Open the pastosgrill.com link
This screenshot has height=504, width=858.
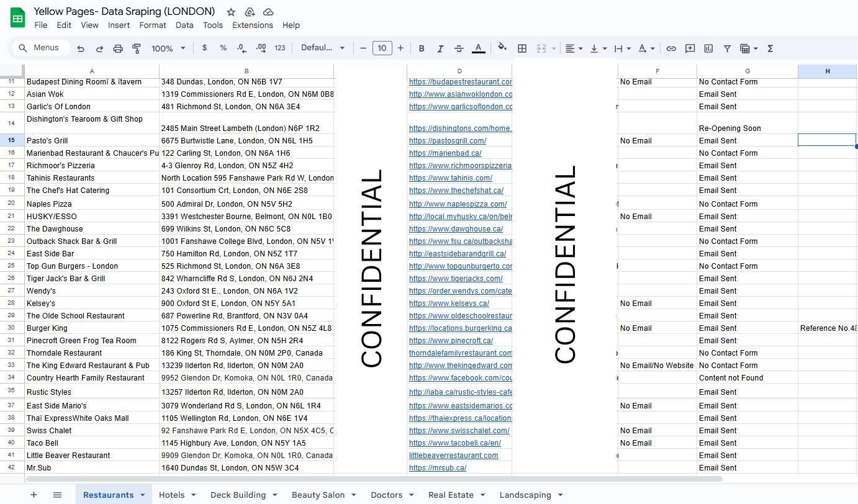(447, 141)
